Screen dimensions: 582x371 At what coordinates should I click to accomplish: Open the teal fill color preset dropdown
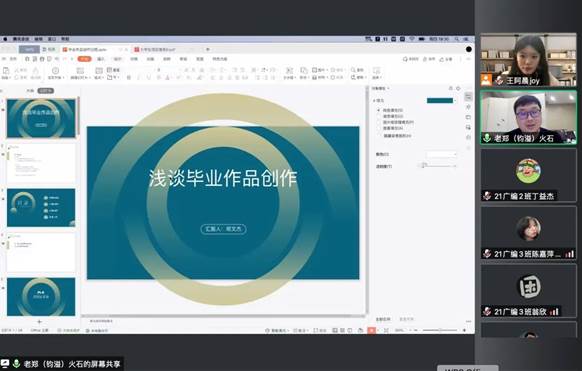click(x=442, y=101)
